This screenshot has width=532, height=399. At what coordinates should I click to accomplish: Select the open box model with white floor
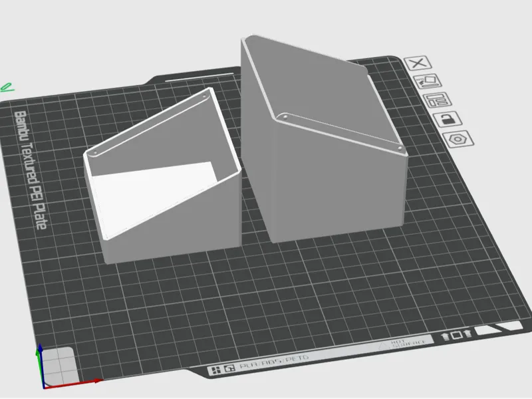point(162,176)
